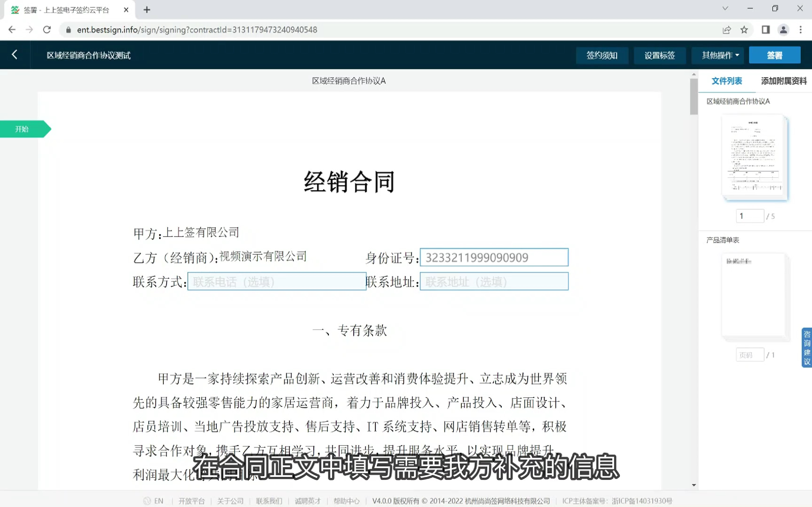The height and width of the screenshot is (507, 812).
Task: Open the 诚聘英才 footer link
Action: coord(308,501)
